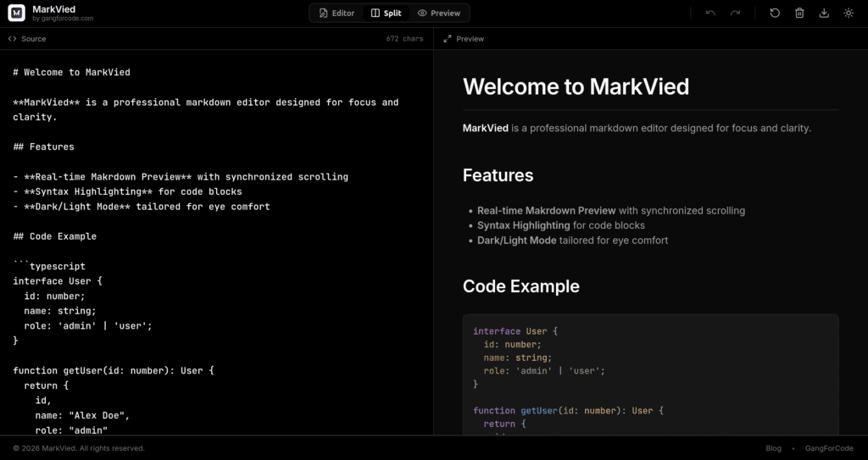This screenshot has height=460, width=868.
Task: Toggle light mode with sun icon
Action: point(849,13)
